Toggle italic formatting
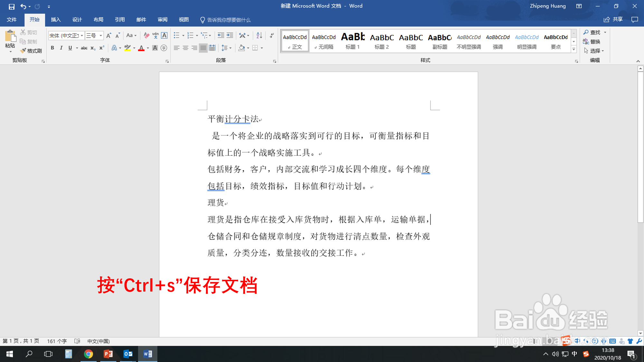The height and width of the screenshot is (362, 644). [x=61, y=48]
